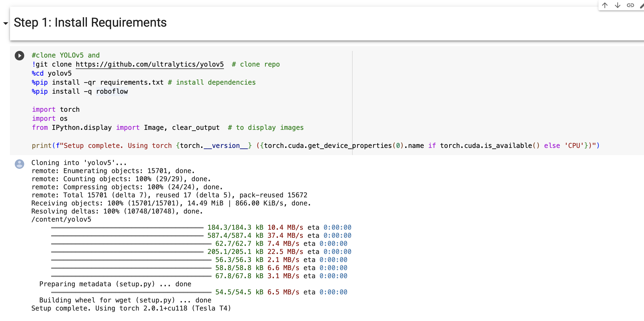Click 'Setup complete. Using torch' output text
Image resolution: width=644 pixels, height=321 pixels.
point(131,308)
